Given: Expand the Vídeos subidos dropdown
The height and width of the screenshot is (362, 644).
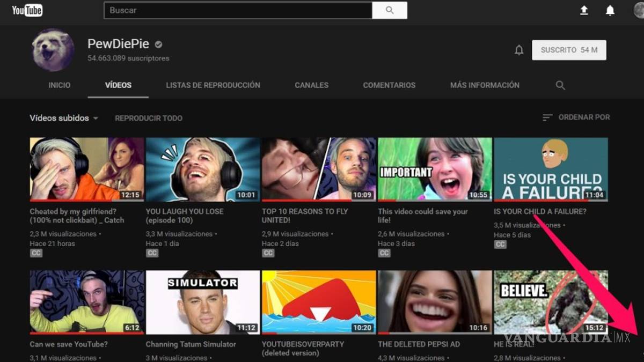Looking at the screenshot, I should (64, 118).
